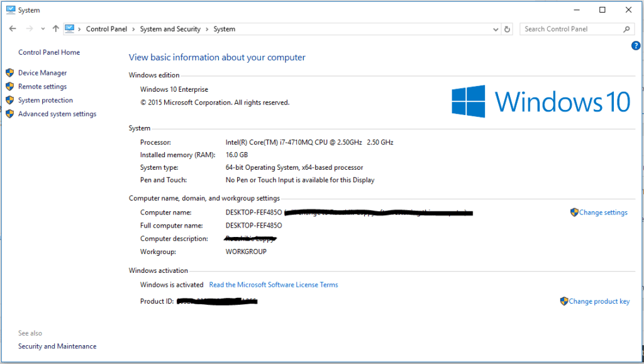Select System and Security in the breadcrumb
Viewport: 644px width, 364px height.
[x=170, y=29]
